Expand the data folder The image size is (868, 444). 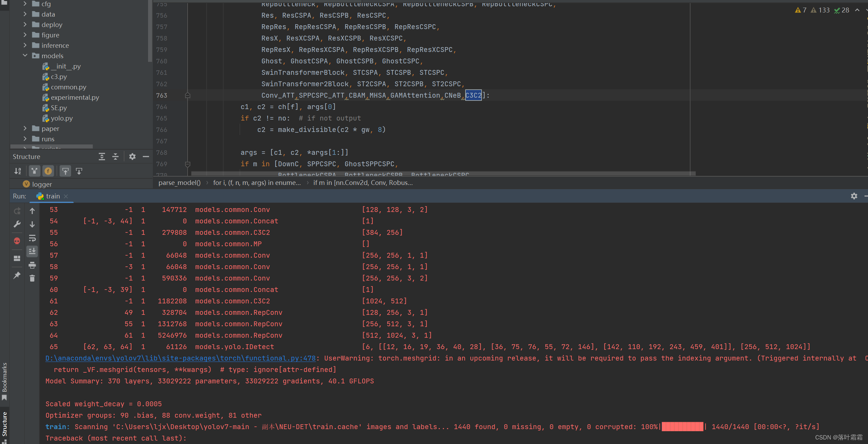(x=25, y=14)
